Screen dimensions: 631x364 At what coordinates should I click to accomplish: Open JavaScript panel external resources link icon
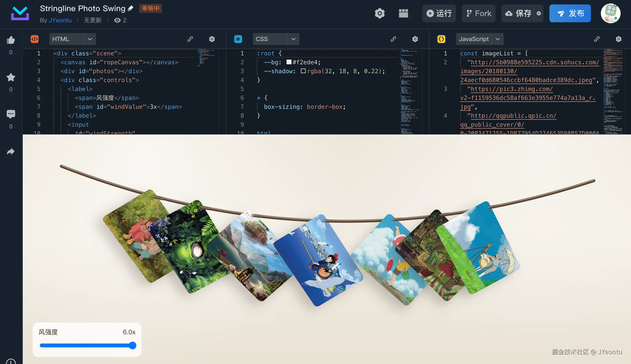click(597, 39)
